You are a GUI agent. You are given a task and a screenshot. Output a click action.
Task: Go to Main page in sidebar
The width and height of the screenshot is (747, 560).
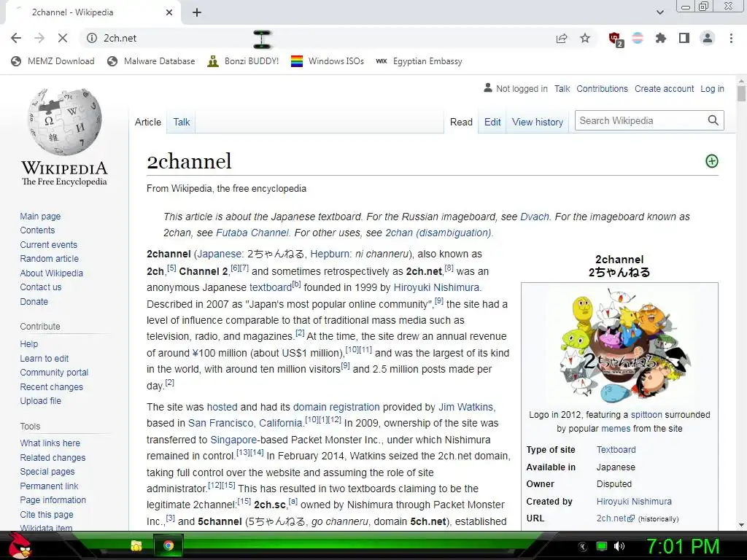(41, 216)
